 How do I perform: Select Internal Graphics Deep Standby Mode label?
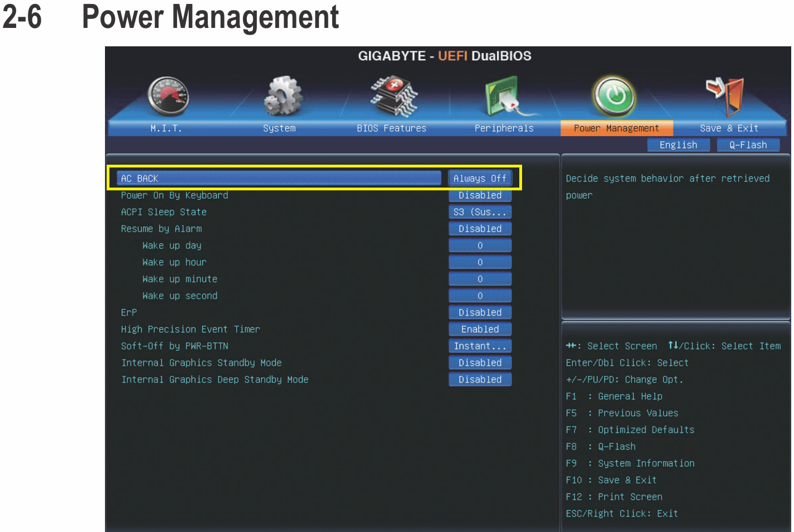click(215, 380)
